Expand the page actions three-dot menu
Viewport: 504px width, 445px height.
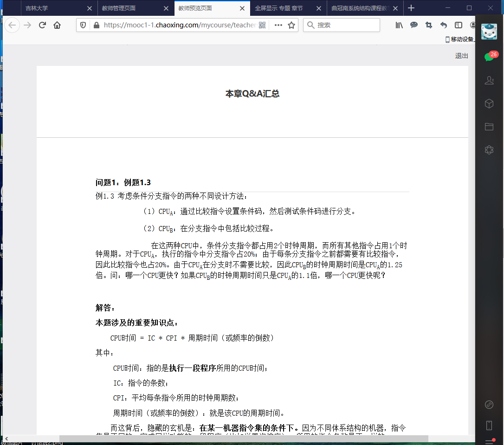[x=278, y=25]
